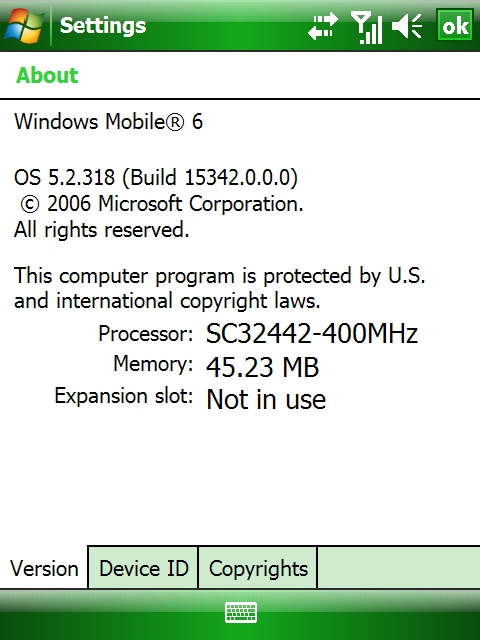The width and height of the screenshot is (480, 640).
Task: Click the Processor label
Action: [x=146, y=334]
